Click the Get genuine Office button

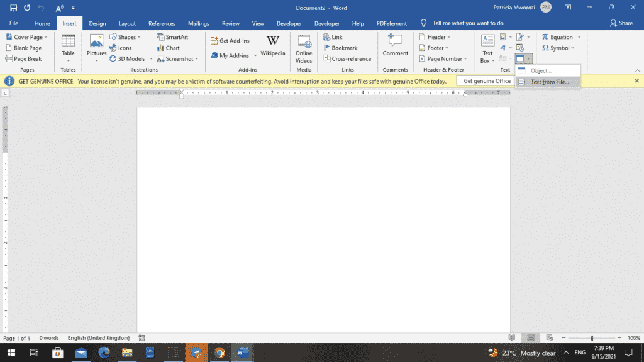tap(487, 81)
